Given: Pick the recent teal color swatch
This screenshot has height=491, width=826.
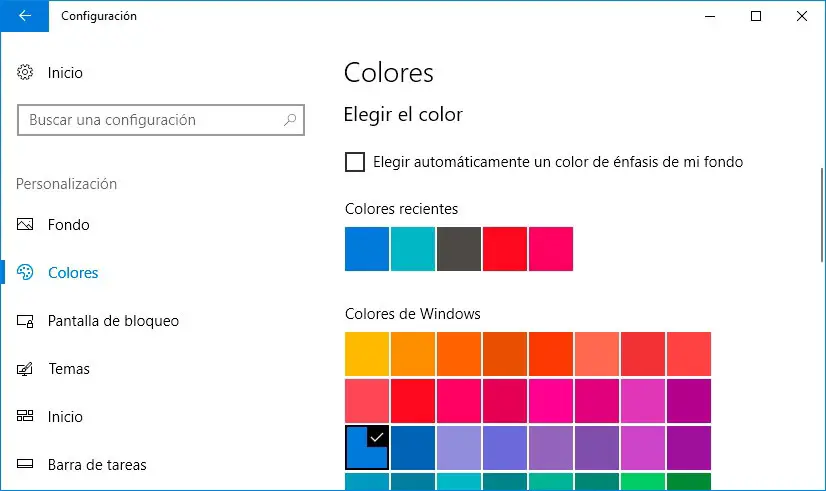Looking at the screenshot, I should point(413,249).
